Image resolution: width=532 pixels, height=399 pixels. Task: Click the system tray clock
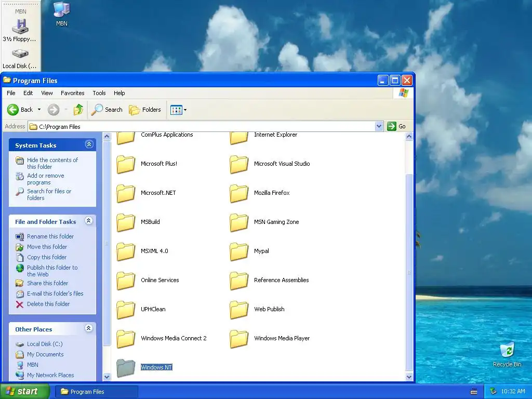click(513, 391)
